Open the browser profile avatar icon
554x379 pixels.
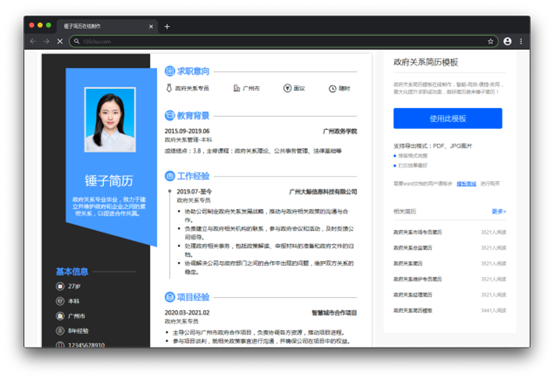click(507, 41)
